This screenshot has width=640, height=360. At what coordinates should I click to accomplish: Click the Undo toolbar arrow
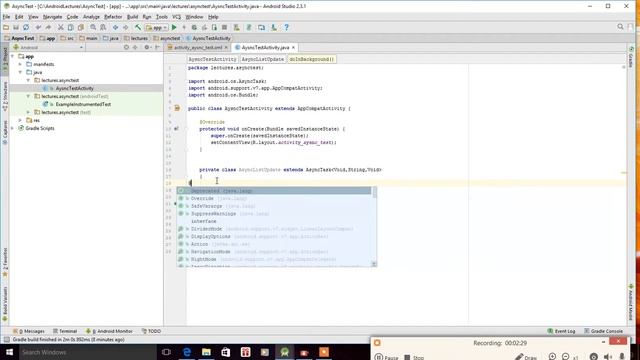38,27
